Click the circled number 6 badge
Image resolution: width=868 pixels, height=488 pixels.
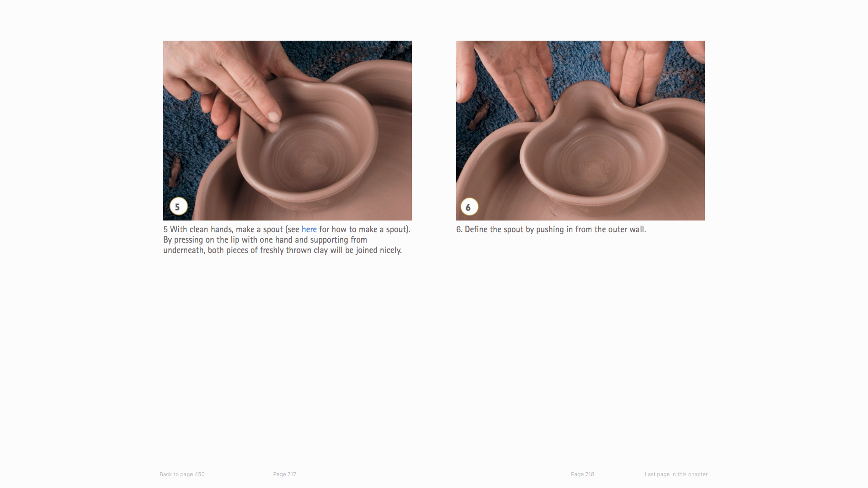click(x=469, y=207)
